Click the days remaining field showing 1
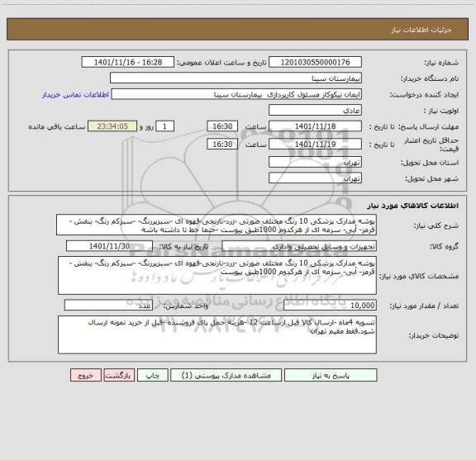Viewport: 476px width, 460px height. (x=164, y=126)
